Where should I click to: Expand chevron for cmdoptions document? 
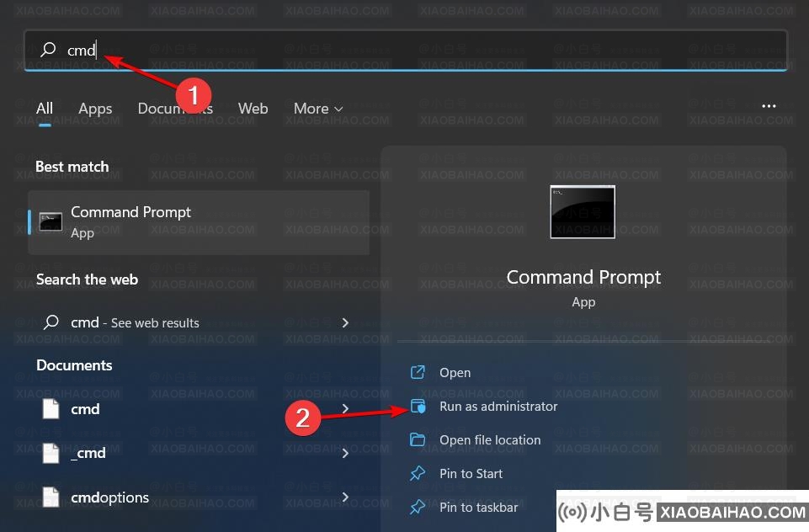[x=345, y=497]
